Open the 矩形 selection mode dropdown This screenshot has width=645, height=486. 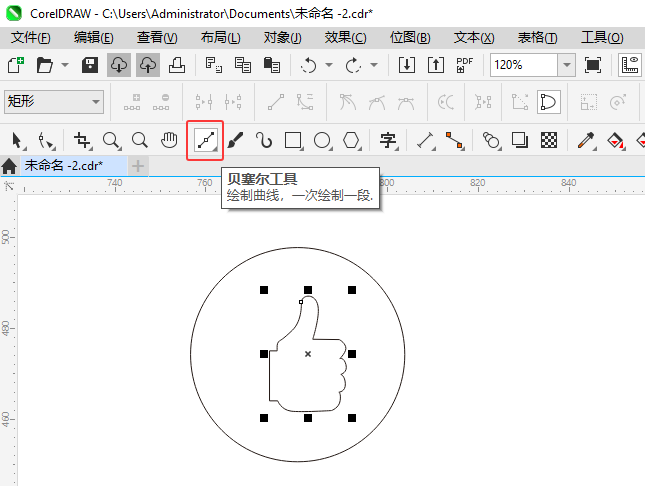[53, 102]
